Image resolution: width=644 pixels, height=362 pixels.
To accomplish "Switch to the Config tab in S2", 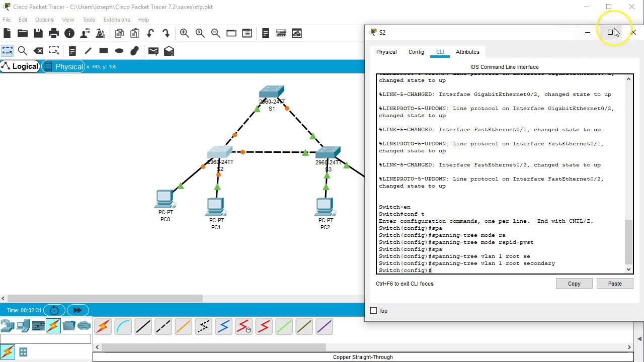I will (416, 52).
